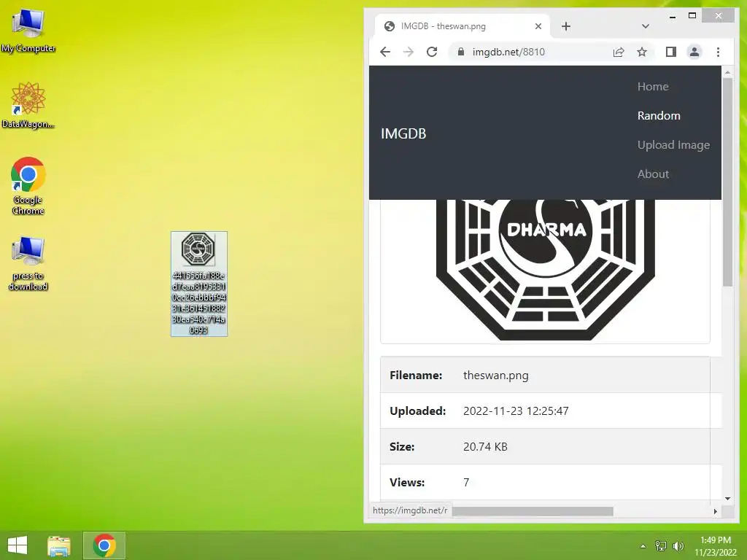Image resolution: width=747 pixels, height=560 pixels.
Task: Click the theswan.png filename value
Action: click(x=496, y=376)
